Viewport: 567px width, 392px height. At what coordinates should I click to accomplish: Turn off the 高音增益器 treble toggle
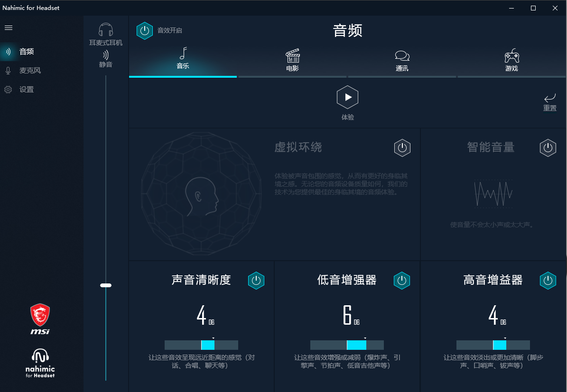[x=548, y=280]
